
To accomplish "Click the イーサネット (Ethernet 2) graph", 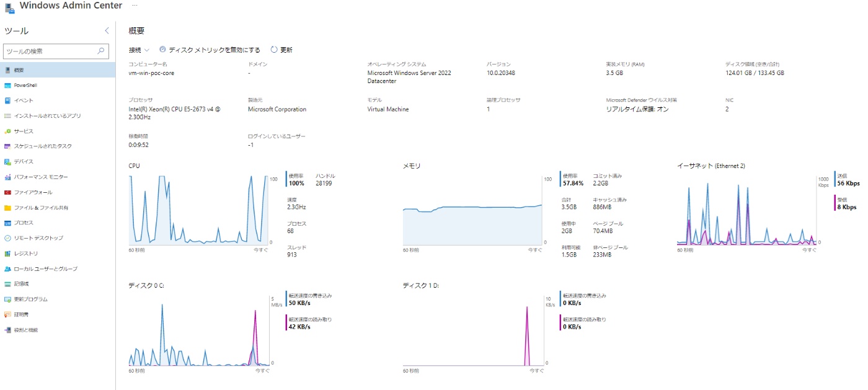I will (x=747, y=210).
